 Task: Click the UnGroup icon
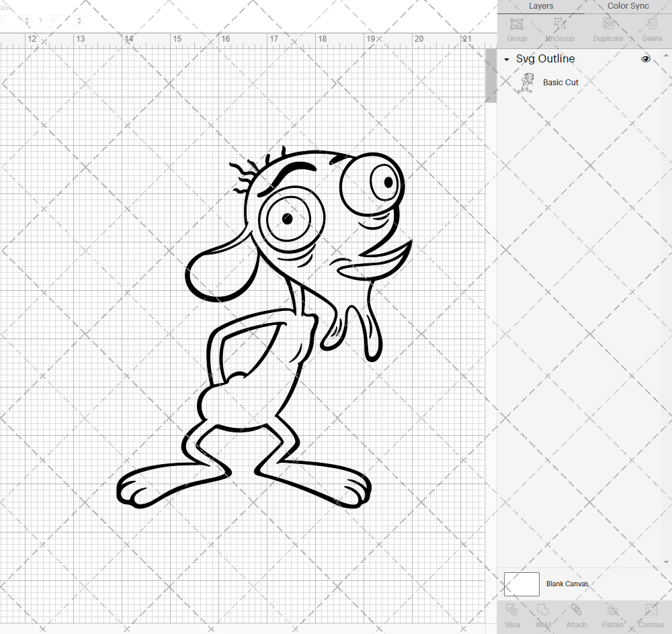[559, 29]
